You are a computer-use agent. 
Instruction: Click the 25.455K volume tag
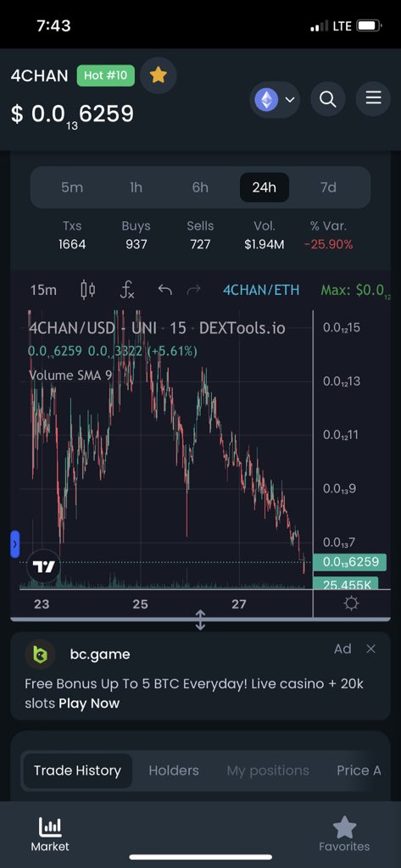point(346,583)
